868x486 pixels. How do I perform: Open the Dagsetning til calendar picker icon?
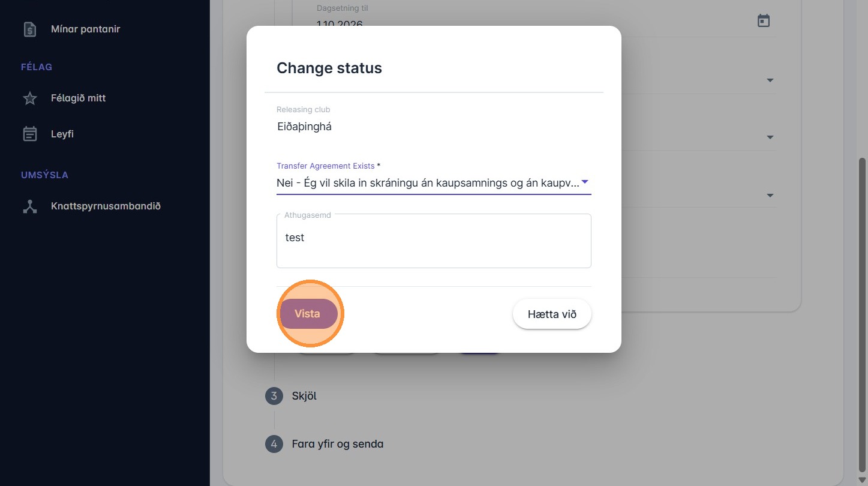pos(763,21)
